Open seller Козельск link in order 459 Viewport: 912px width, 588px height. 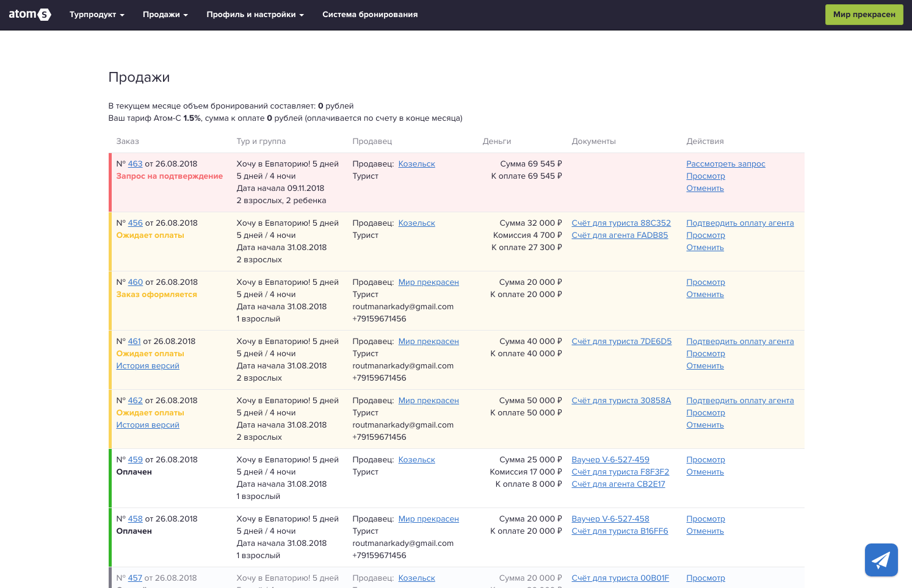(416, 460)
